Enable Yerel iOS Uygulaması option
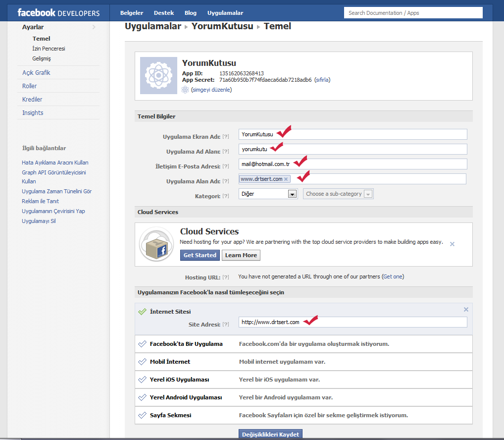This screenshot has height=440, width=504. click(x=142, y=380)
